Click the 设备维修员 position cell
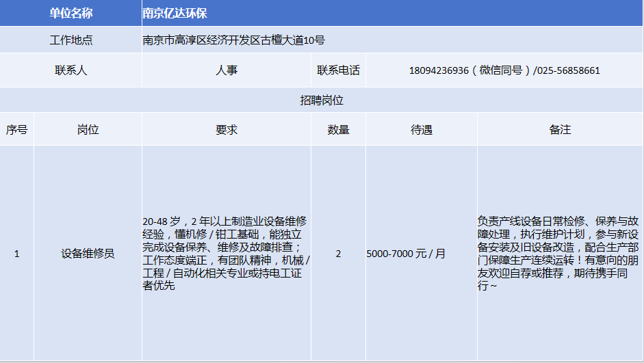The height and width of the screenshot is (363, 644). click(x=88, y=254)
